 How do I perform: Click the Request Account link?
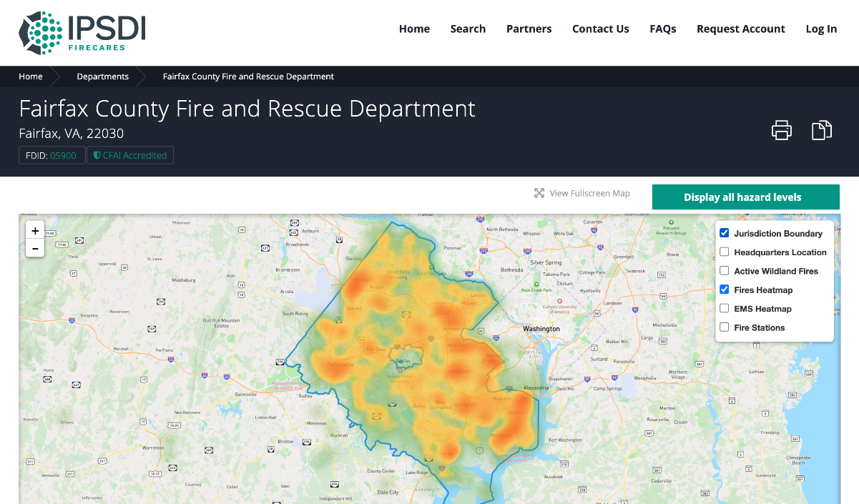tap(740, 29)
